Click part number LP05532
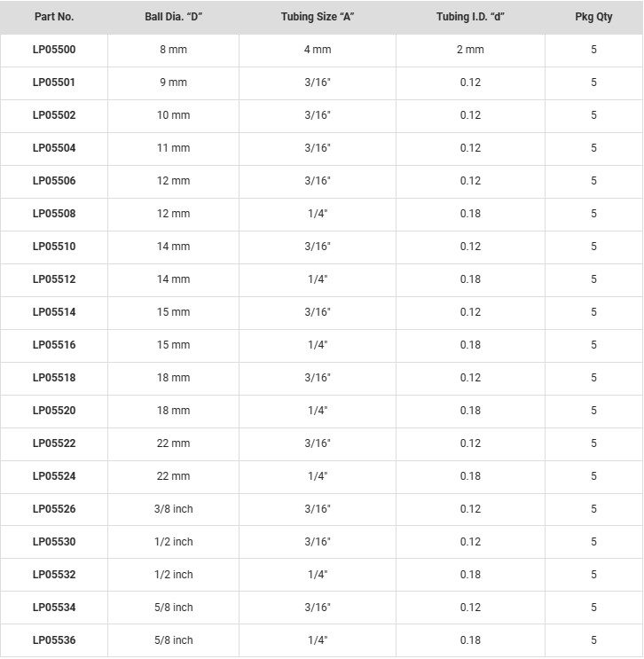The width and height of the screenshot is (644, 659). 54,575
